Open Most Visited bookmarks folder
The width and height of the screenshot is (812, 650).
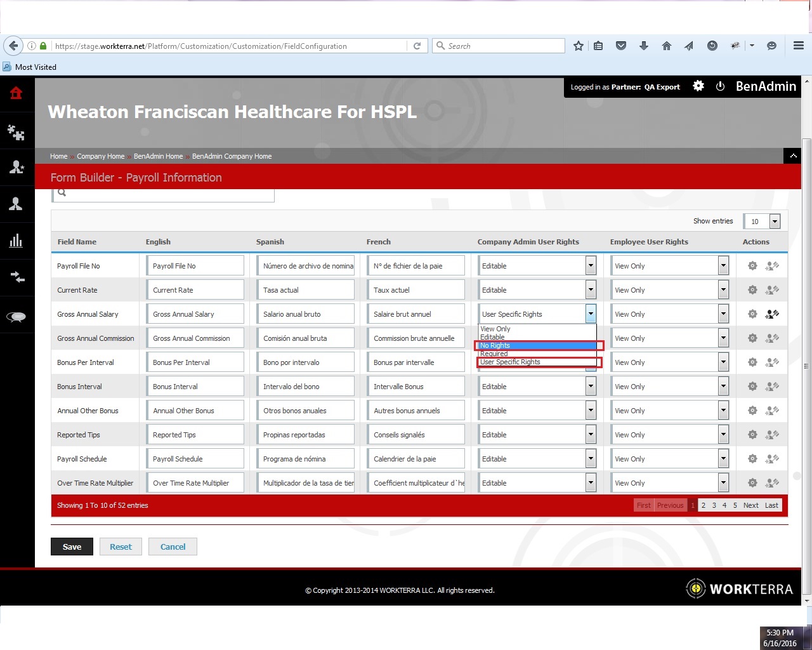click(x=30, y=67)
